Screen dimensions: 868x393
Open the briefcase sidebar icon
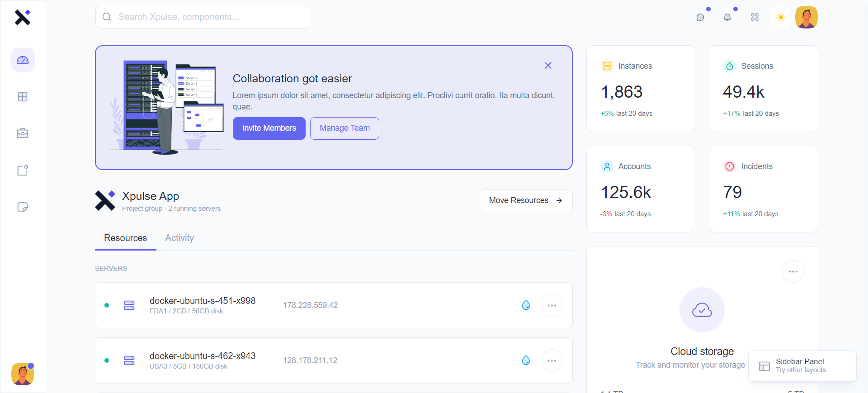23,133
